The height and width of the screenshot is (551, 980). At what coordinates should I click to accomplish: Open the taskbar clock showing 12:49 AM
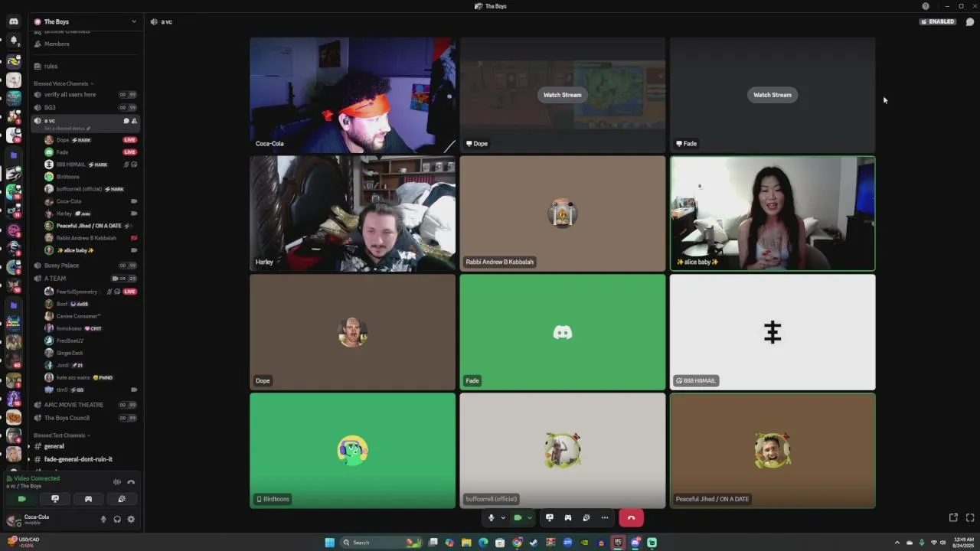coord(963,543)
